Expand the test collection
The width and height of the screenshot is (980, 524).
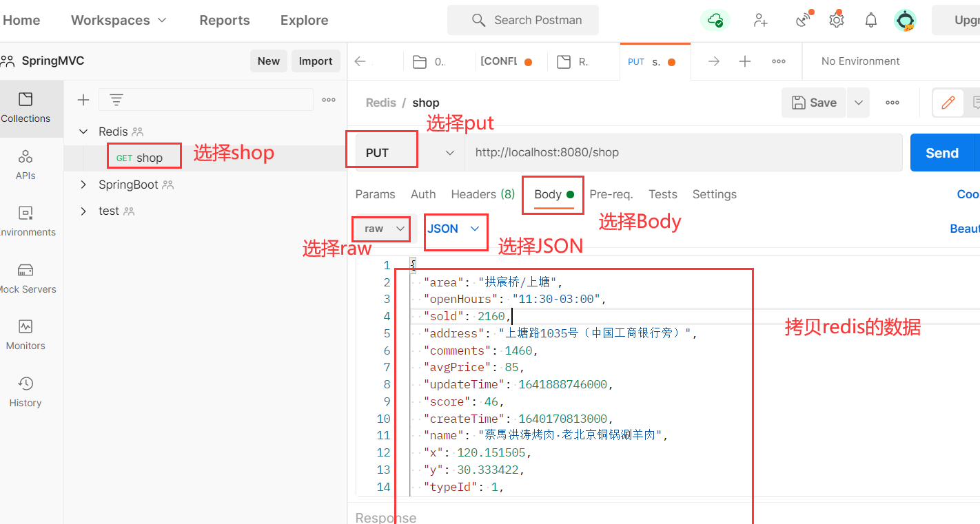[83, 211]
